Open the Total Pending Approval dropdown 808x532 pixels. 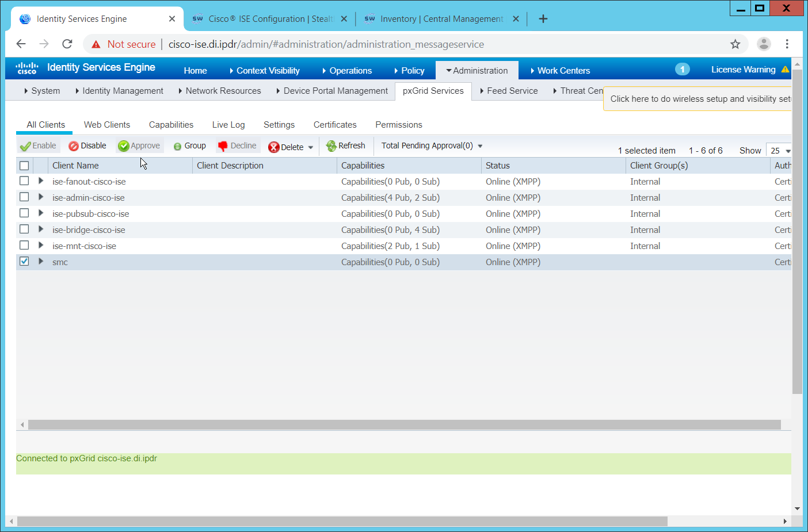(x=432, y=146)
